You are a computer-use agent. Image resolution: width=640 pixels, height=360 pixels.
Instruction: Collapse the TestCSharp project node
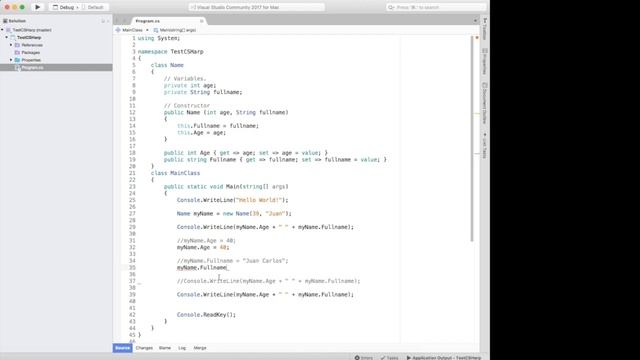pos(7,38)
